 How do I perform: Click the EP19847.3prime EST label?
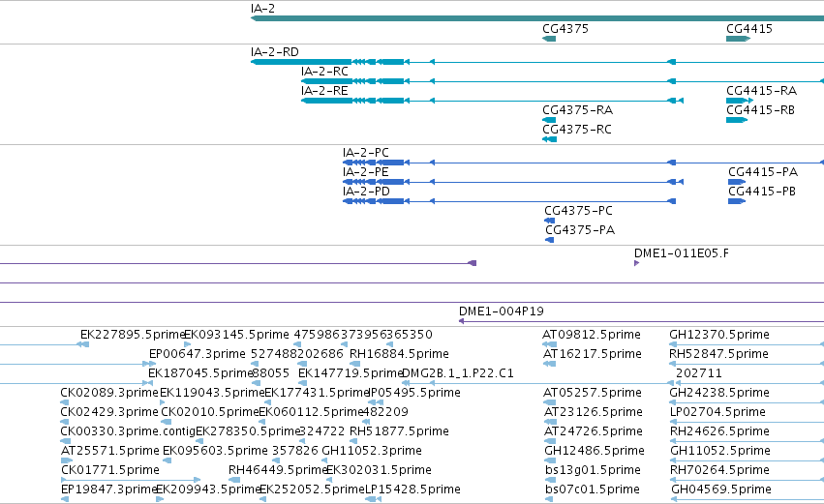pyautogui.click(x=109, y=489)
